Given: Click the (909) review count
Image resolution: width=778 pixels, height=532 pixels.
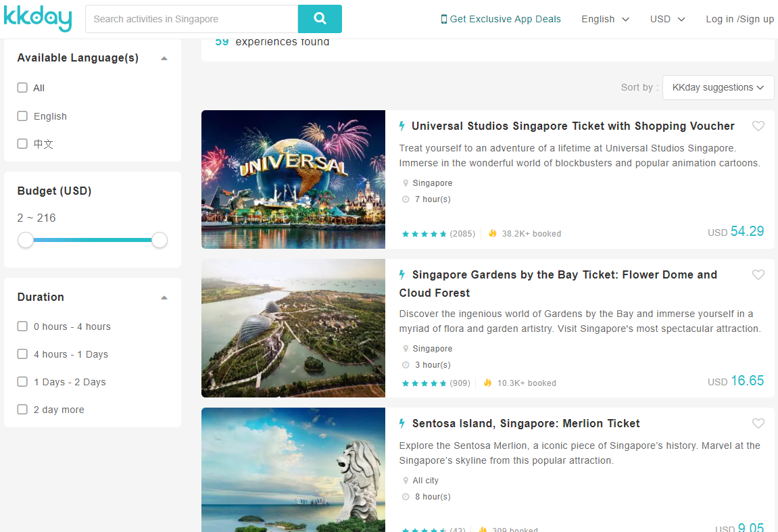Looking at the screenshot, I should click(460, 383).
